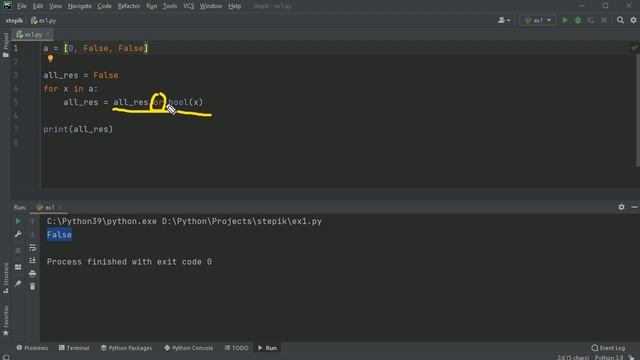This screenshot has height=360, width=640.
Task: Click the inspection checkmark in editor corner
Action: click(634, 48)
